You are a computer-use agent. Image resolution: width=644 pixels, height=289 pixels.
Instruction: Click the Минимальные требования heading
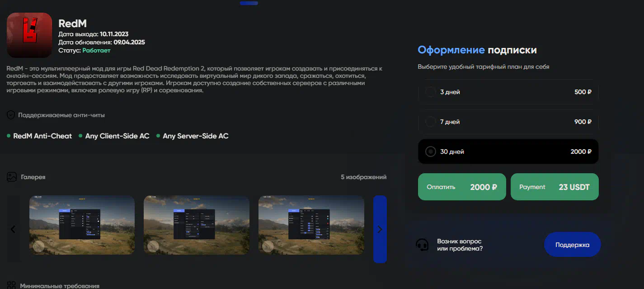click(60, 286)
